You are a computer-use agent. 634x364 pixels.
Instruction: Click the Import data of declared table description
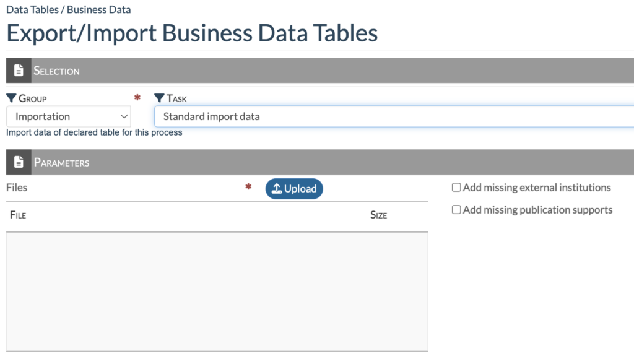click(x=94, y=132)
